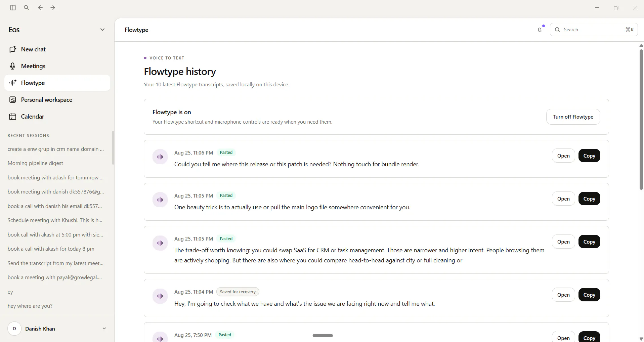This screenshot has width=644, height=342.
Task: Open session 'Schedule meeting with Khushi'
Action: coord(56,220)
